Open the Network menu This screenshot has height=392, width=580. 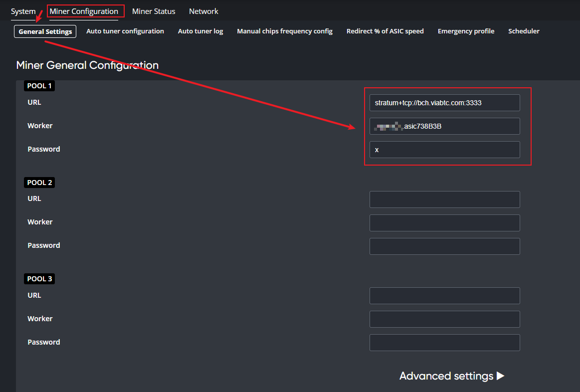click(203, 11)
